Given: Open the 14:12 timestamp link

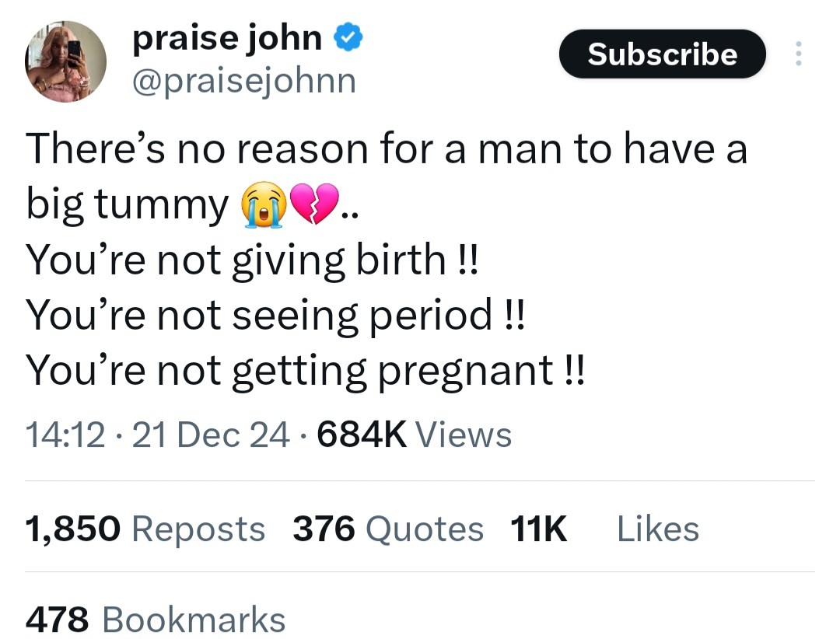Looking at the screenshot, I should (x=65, y=435).
